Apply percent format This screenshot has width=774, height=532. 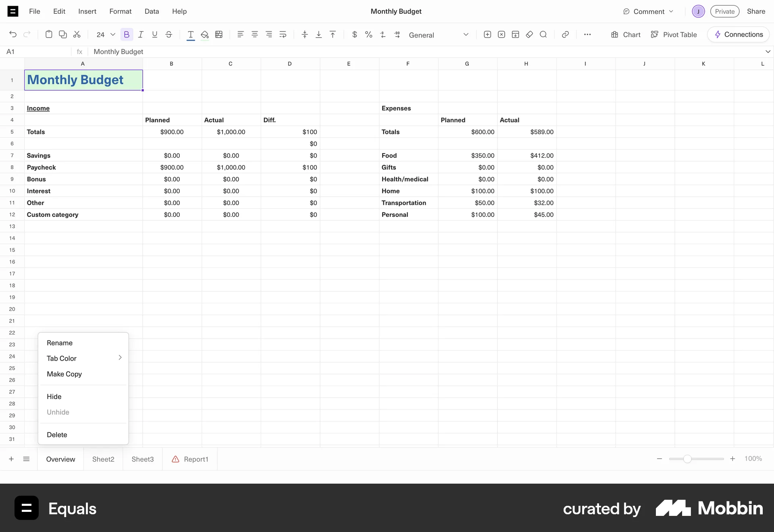tap(368, 35)
